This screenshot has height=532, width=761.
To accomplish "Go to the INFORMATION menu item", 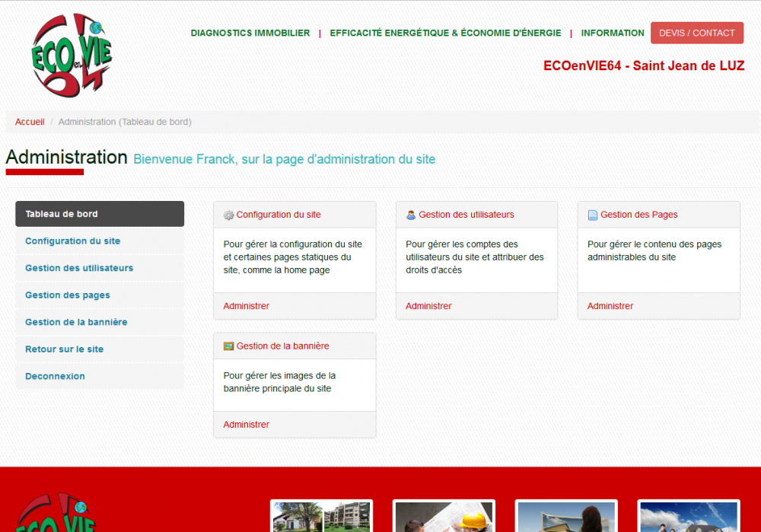I will coord(612,33).
